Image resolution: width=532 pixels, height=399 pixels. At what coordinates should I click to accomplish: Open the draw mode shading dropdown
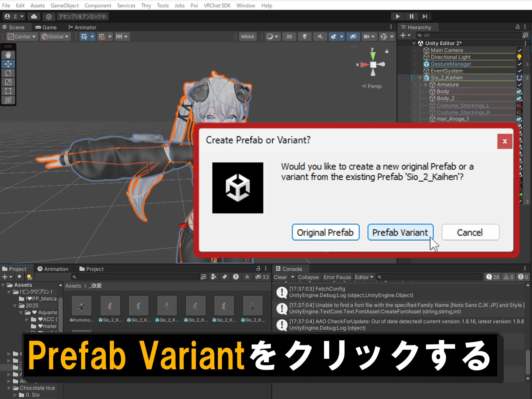[x=273, y=37]
